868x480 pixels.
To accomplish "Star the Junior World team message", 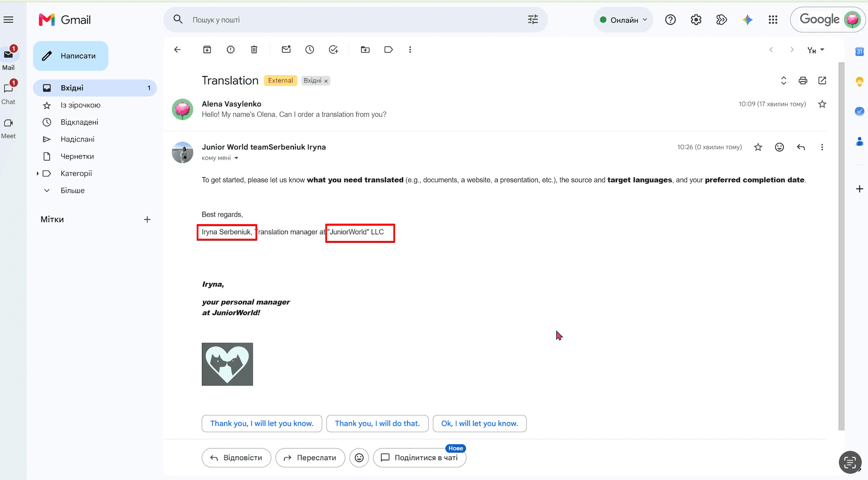I will (x=758, y=147).
